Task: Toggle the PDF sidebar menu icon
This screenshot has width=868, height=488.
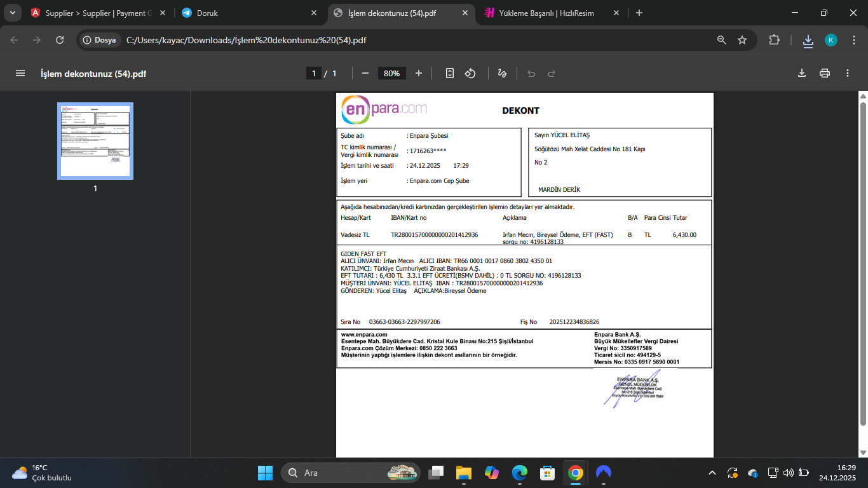Action: tap(20, 73)
